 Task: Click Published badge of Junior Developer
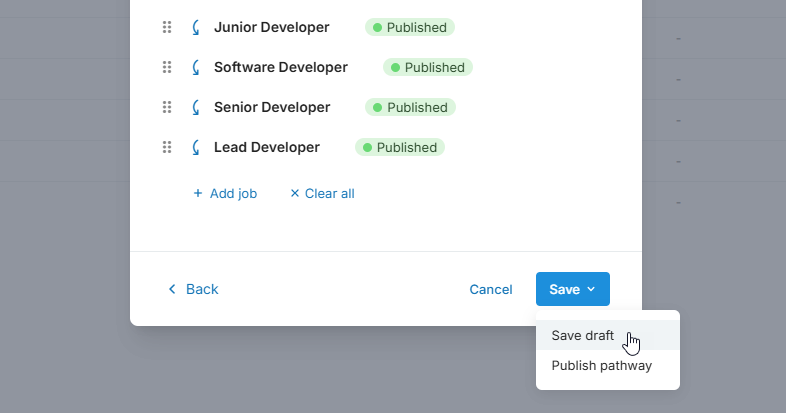410,27
